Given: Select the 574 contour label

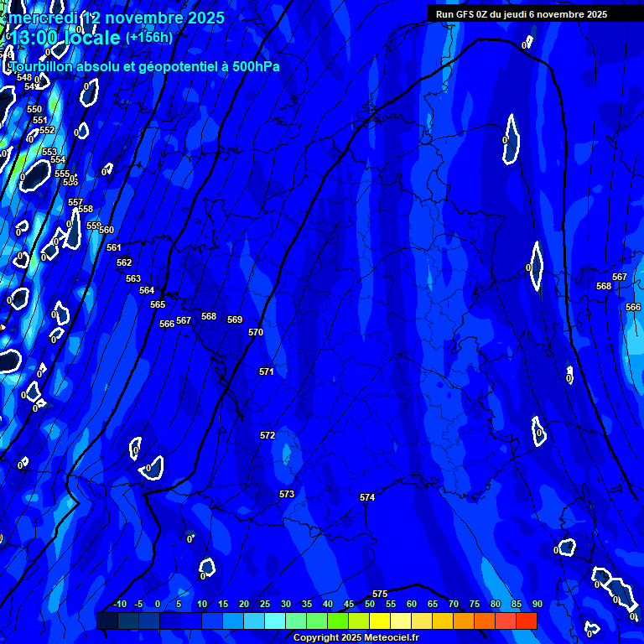Looking at the screenshot, I should (x=367, y=497).
